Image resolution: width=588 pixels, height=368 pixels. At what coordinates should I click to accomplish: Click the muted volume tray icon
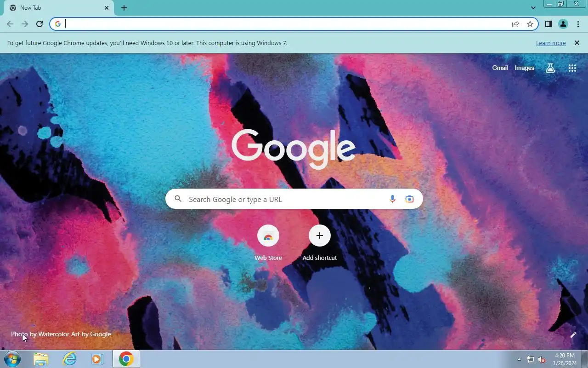pos(542,359)
